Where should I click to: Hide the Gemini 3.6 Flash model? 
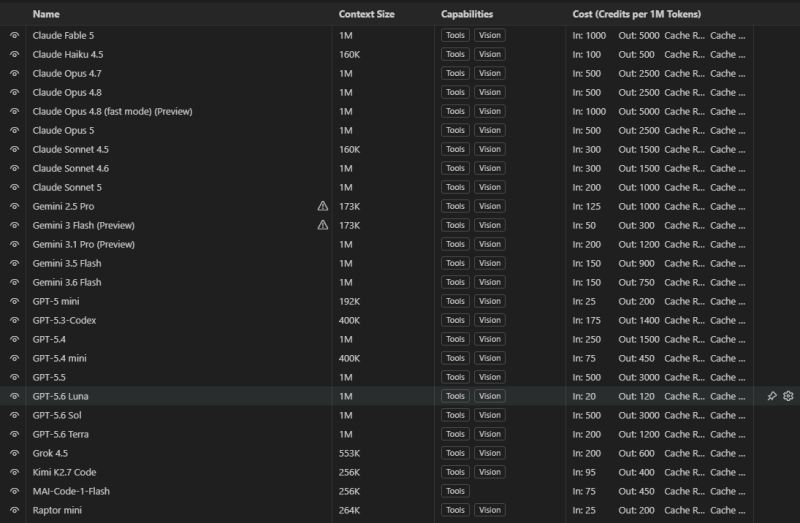(x=14, y=282)
